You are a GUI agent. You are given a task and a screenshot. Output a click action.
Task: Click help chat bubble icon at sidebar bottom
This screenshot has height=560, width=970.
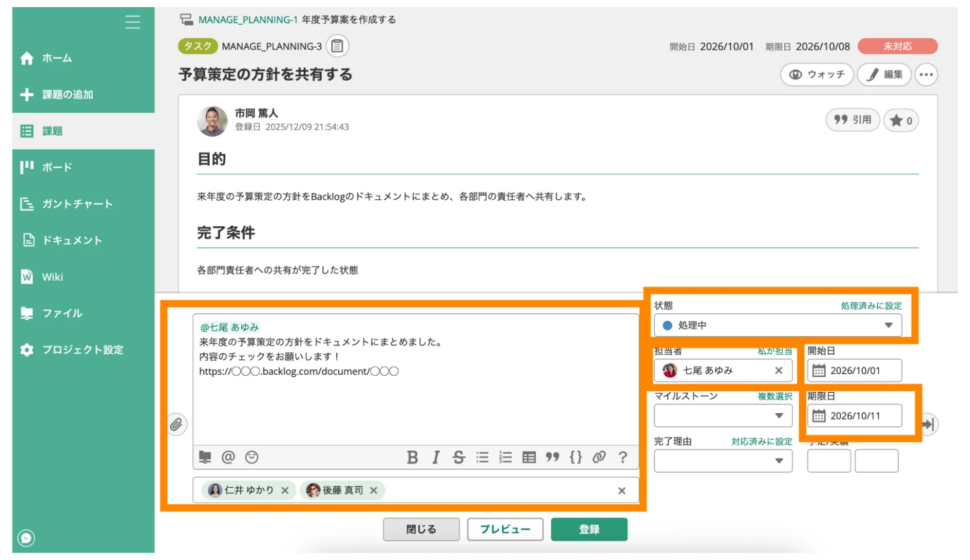[26, 538]
